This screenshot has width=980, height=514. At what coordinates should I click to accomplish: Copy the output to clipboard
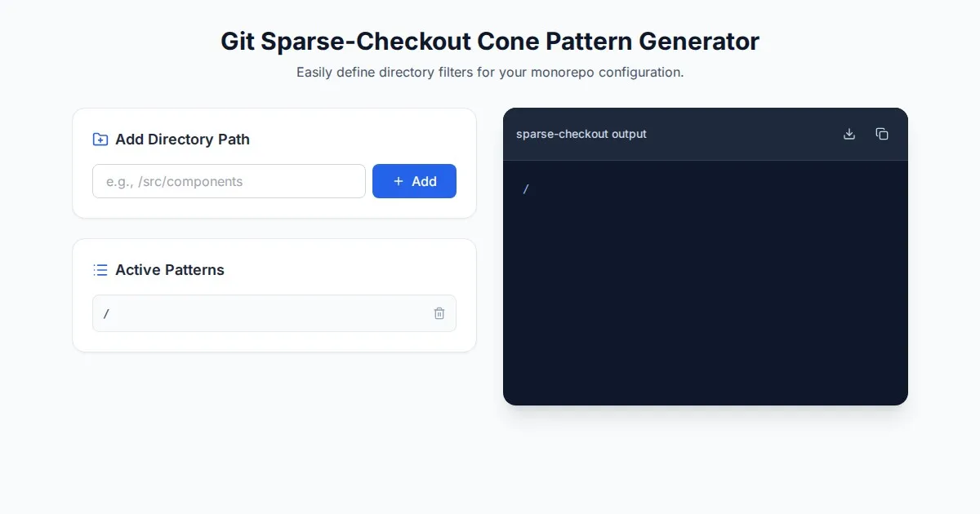882,134
